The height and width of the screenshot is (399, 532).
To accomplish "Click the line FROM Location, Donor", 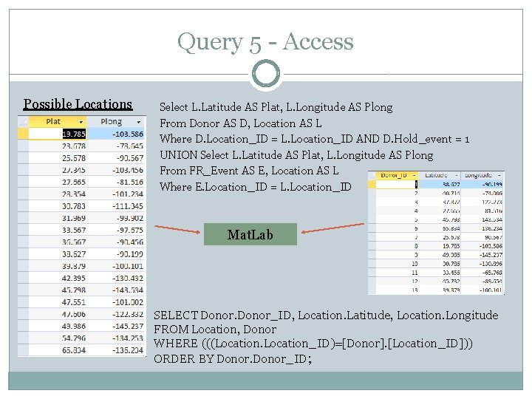I will click(x=215, y=330).
